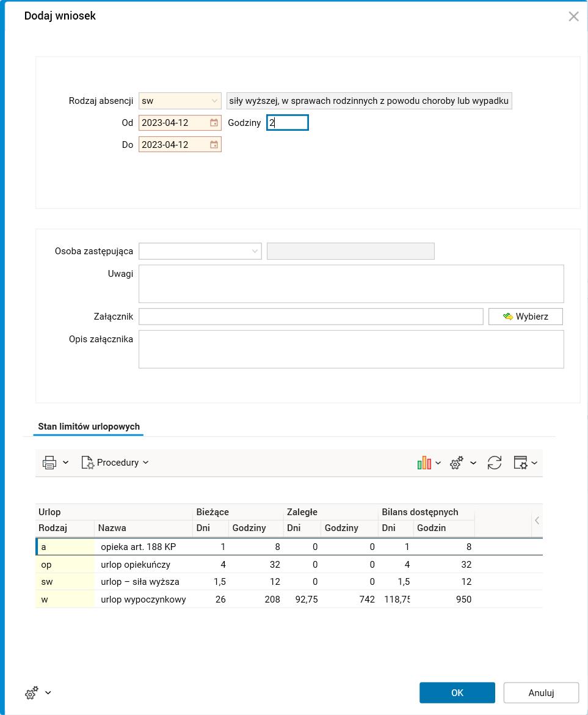Image resolution: width=588 pixels, height=715 pixels.
Task: Click the 92,75 overdue days cell
Action: coord(302,599)
